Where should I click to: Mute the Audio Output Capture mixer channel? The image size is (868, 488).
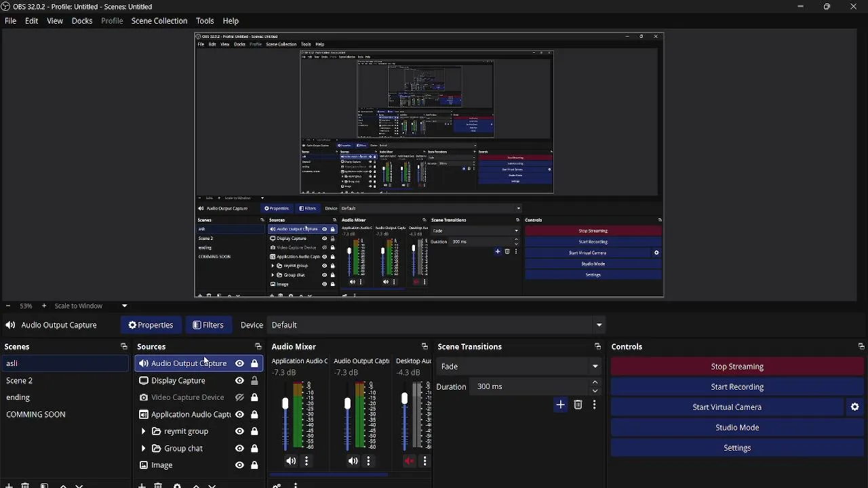(x=353, y=461)
